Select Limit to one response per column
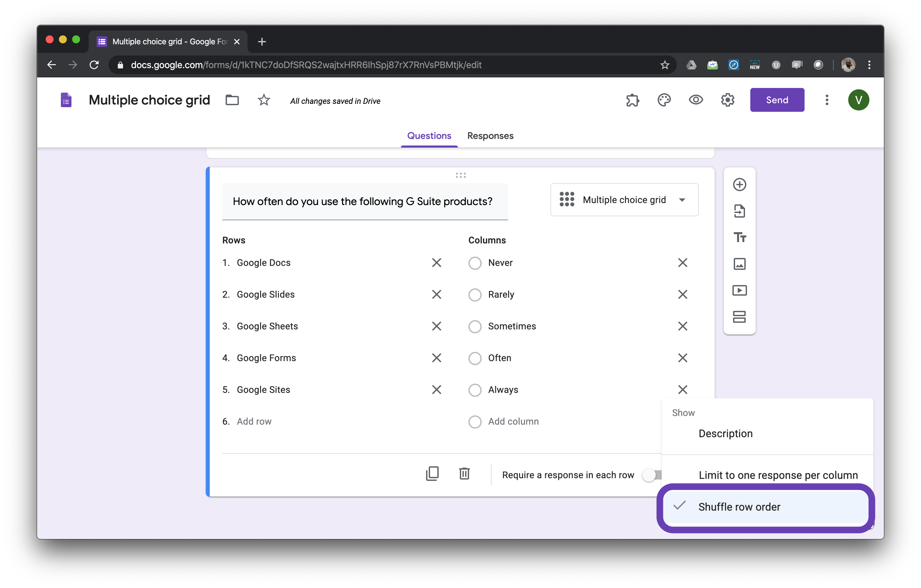The image size is (921, 588). coord(777,475)
